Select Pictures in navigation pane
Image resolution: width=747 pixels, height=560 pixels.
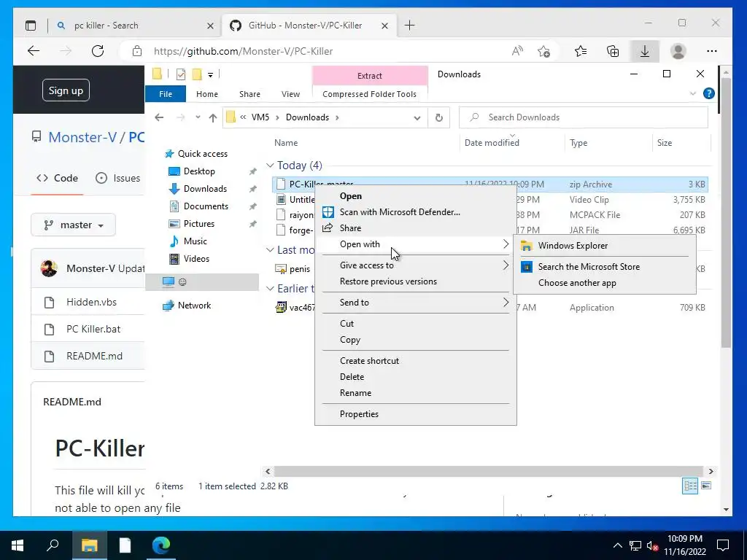pyautogui.click(x=198, y=224)
